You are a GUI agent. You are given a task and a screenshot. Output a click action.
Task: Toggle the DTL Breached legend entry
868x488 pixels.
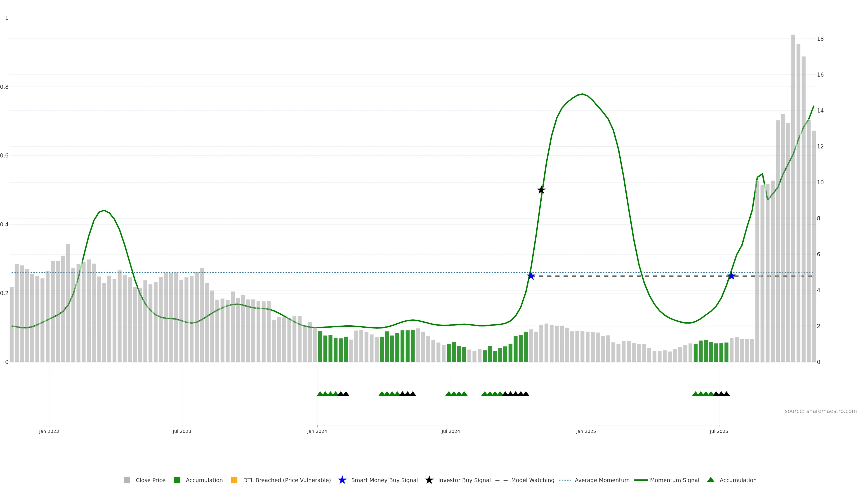[x=287, y=480]
